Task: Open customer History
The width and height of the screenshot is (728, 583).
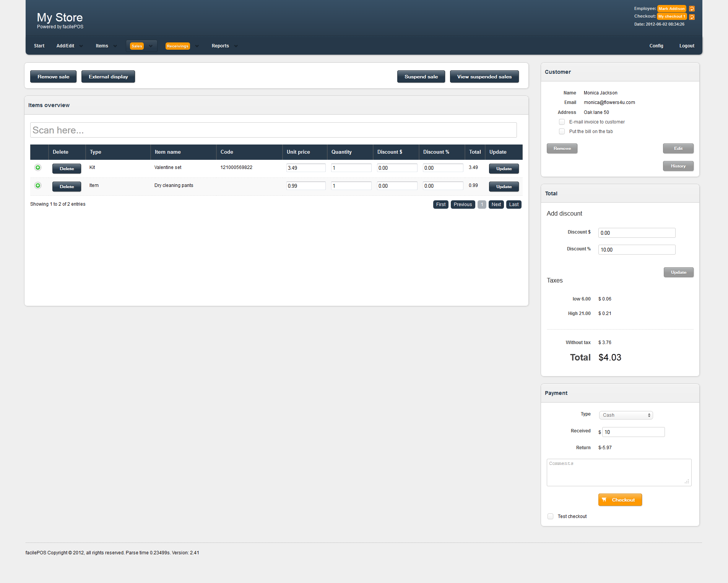Action: click(x=678, y=166)
